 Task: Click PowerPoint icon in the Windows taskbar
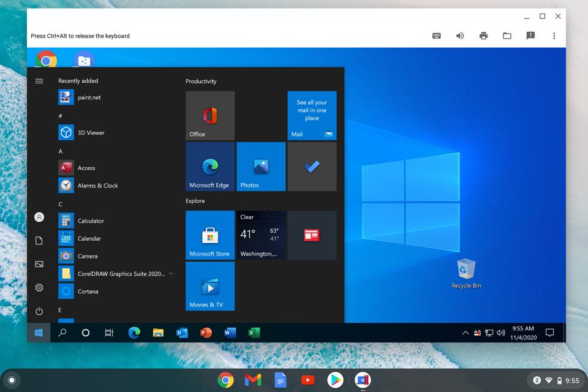point(206,333)
